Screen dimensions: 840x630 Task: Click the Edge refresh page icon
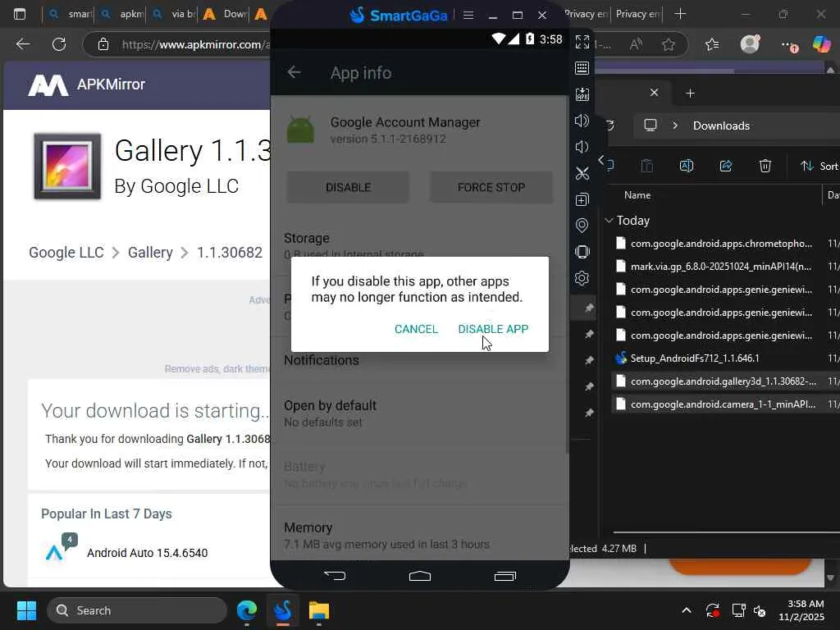point(59,44)
